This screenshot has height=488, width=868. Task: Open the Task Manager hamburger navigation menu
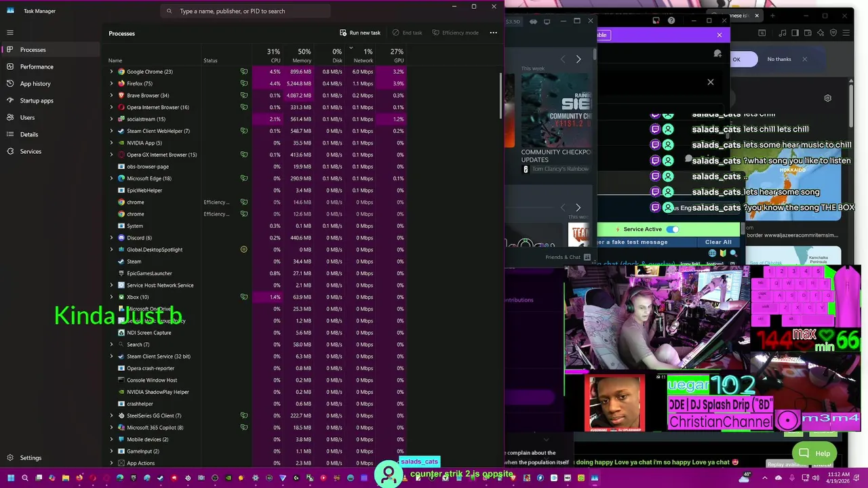point(10,33)
